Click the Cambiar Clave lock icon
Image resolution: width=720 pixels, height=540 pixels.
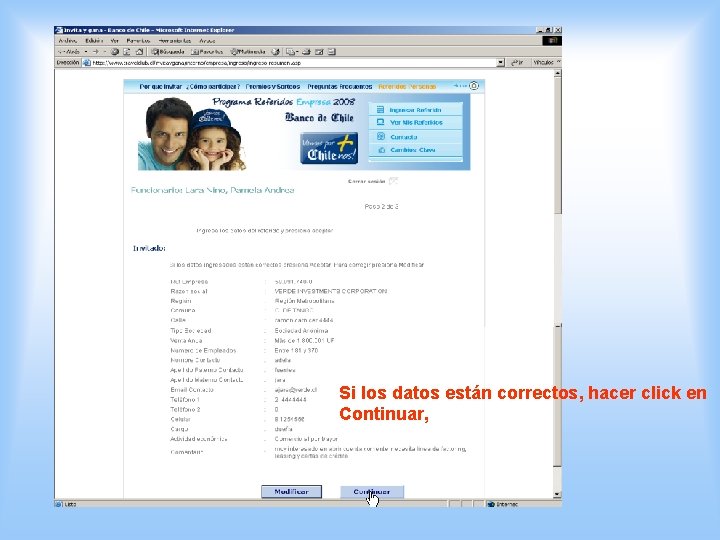(x=381, y=150)
